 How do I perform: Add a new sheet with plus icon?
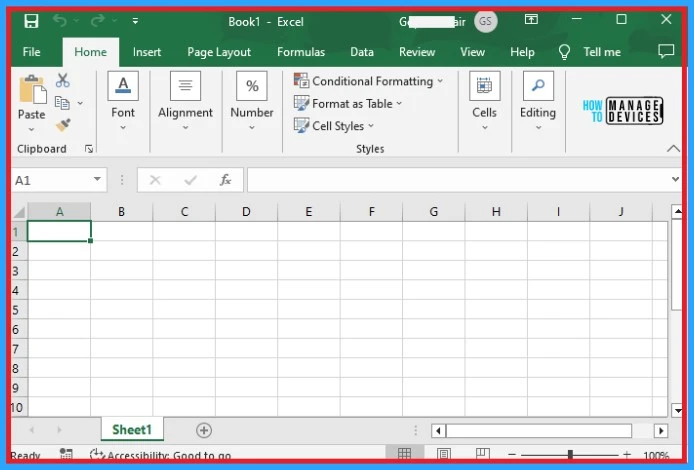[x=204, y=430]
